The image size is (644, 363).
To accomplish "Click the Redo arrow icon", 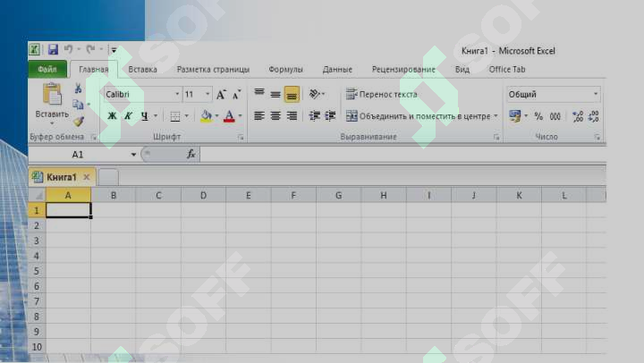I will click(90, 49).
